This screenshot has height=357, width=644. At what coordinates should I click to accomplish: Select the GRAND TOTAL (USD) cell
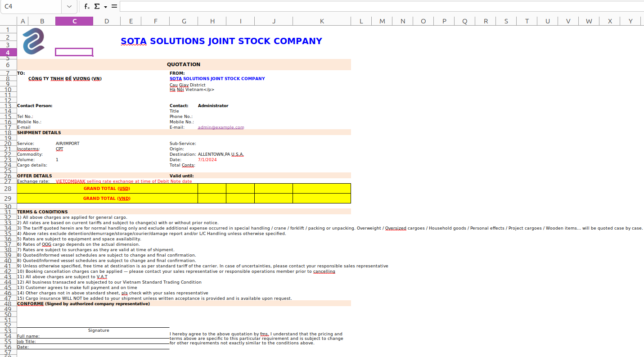click(107, 189)
